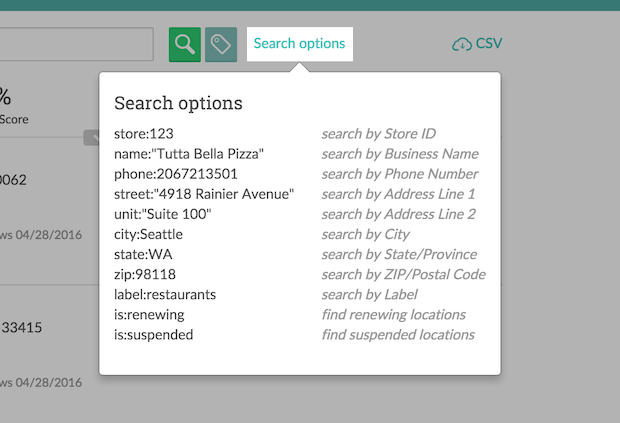Choose the is:suspended filter option

tap(154, 334)
